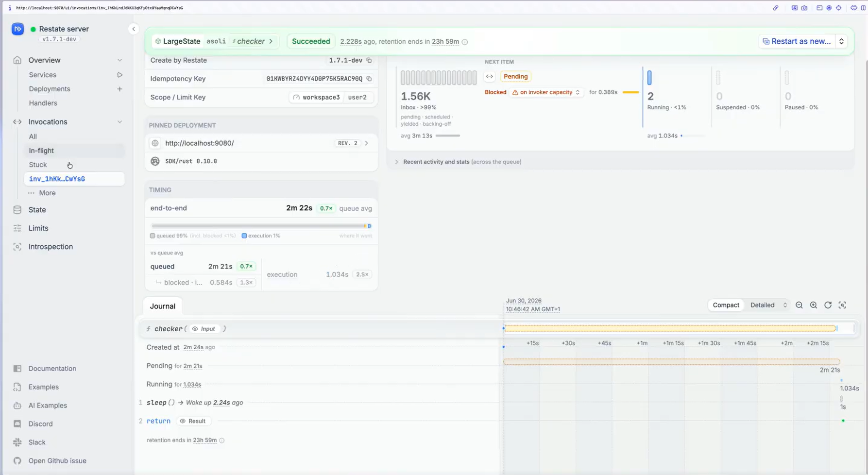Click the GitHub icon for issues

click(17, 461)
